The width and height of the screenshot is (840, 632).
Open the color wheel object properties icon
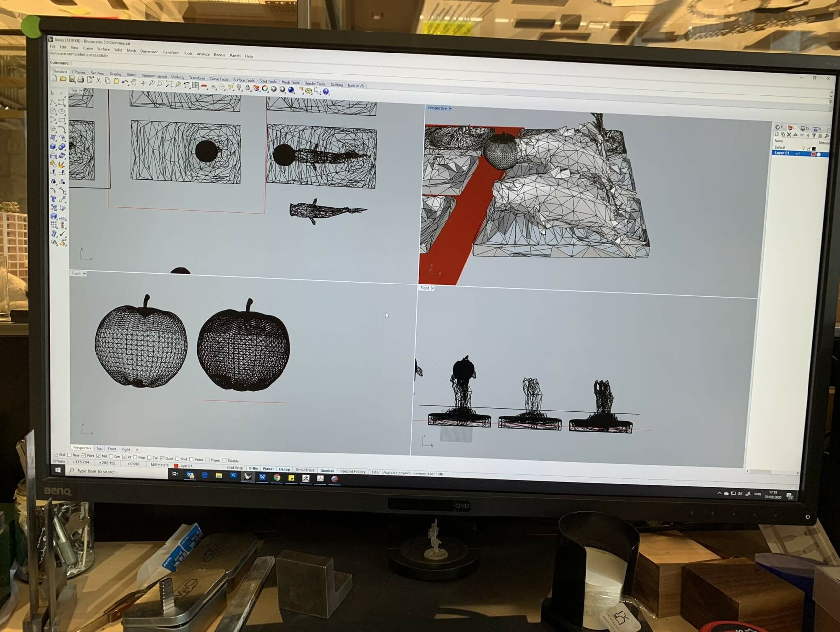[x=265, y=89]
